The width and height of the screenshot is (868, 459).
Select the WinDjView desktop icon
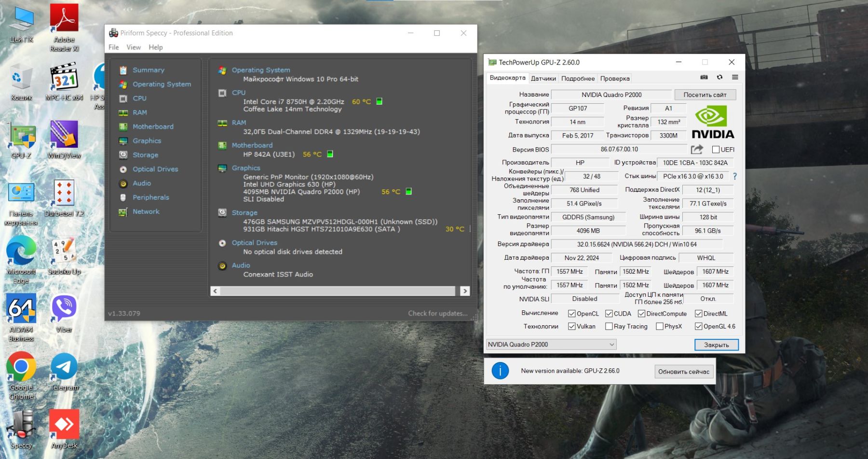click(64, 140)
